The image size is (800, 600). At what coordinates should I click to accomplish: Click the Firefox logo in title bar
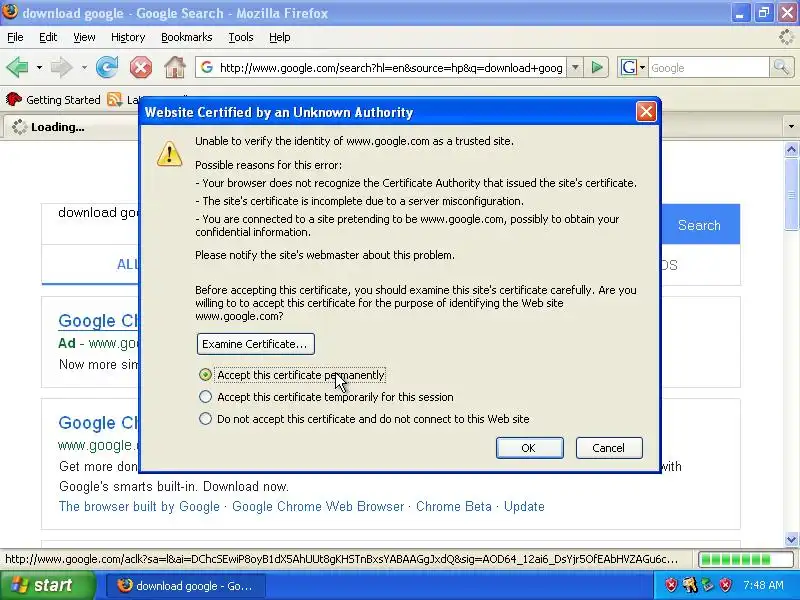tap(9, 11)
